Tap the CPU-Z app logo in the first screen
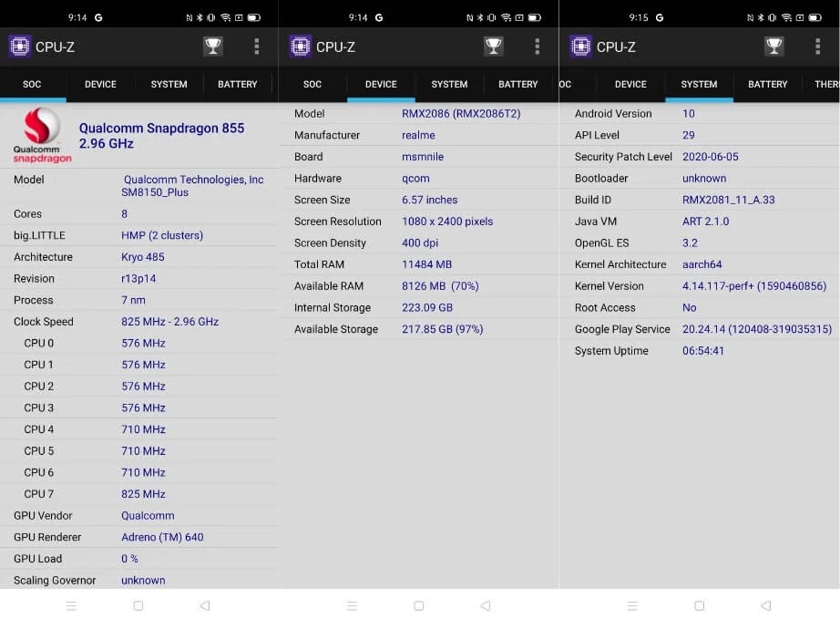Viewport: 840px width, 619px height. click(20, 46)
